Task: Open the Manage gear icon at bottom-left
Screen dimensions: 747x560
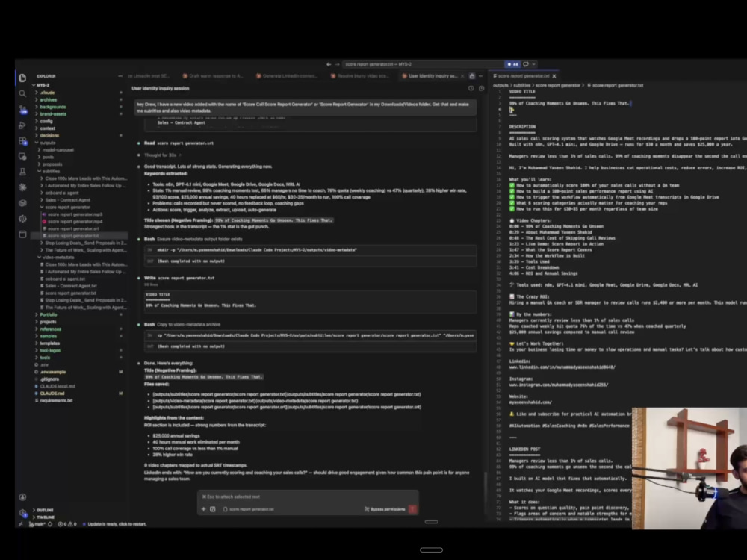Action: [22, 513]
